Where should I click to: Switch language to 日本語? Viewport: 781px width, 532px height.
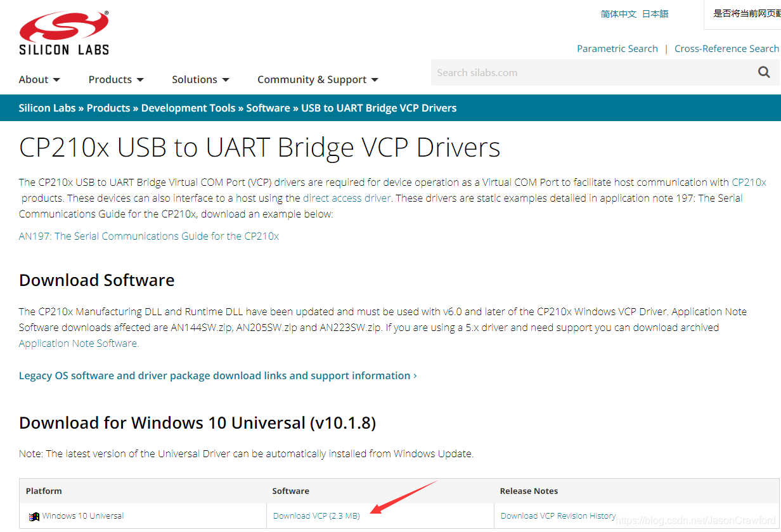point(655,14)
